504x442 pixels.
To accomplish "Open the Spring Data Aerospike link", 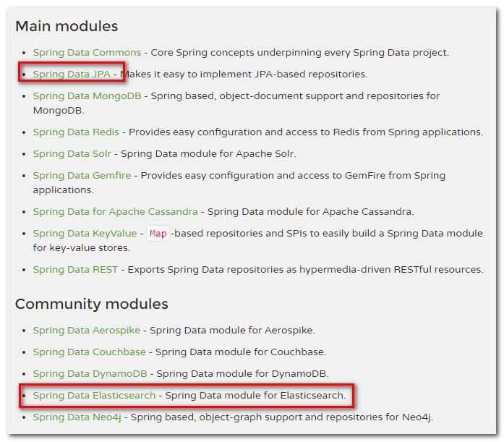I will pos(87,331).
